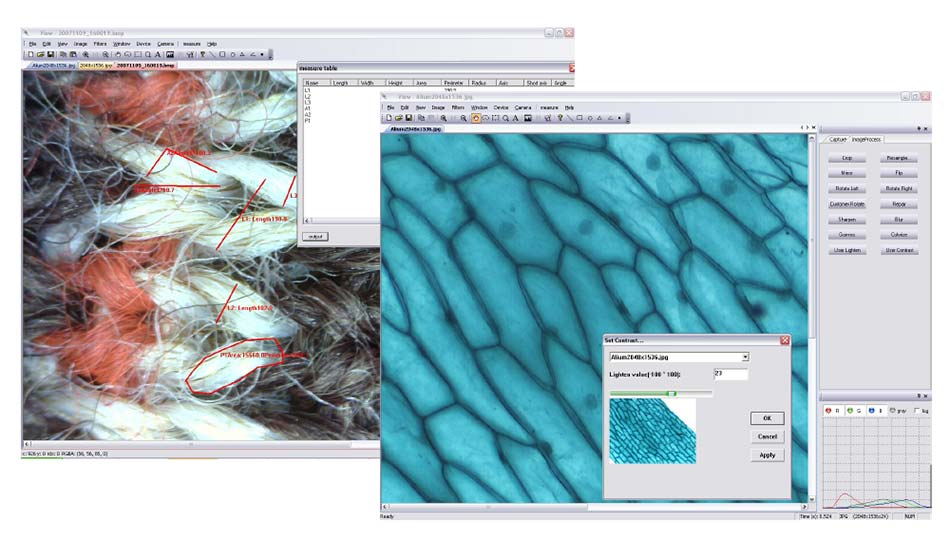The height and width of the screenshot is (542, 950).
Task: Click the New file icon in Allium window
Action: tap(389, 118)
